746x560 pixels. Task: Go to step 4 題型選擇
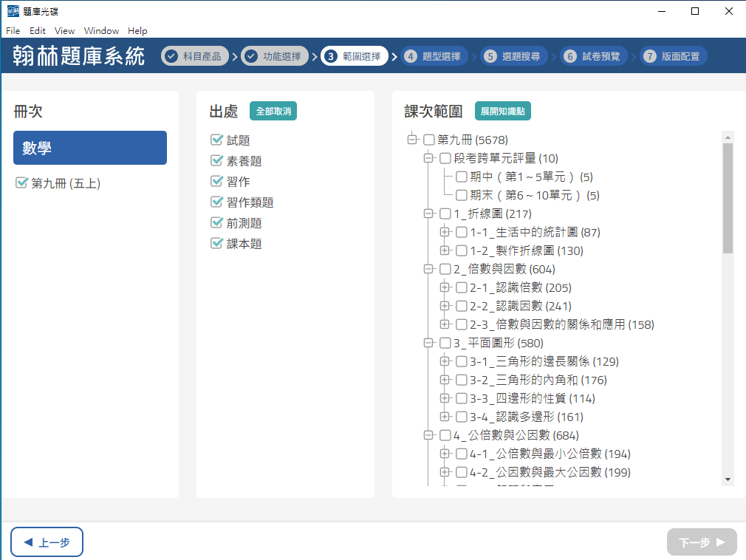coord(434,56)
